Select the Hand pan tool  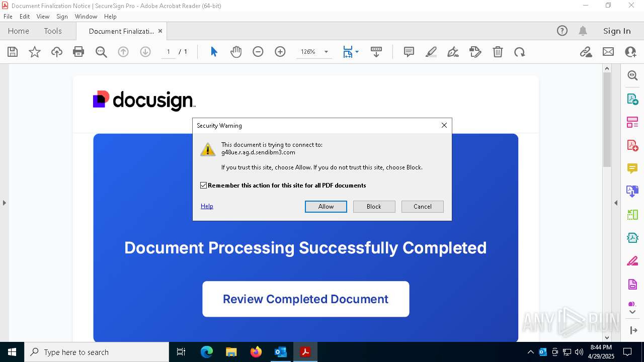click(x=236, y=52)
